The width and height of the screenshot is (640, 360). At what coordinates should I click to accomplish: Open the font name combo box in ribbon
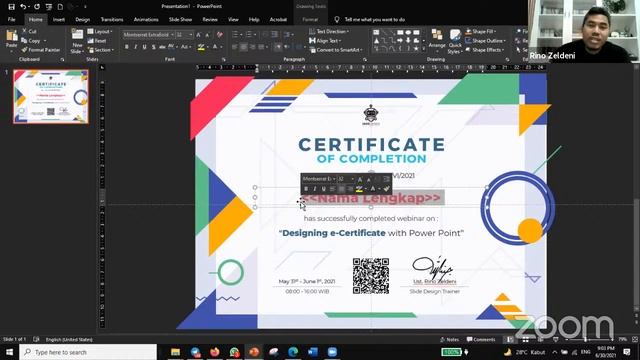(149, 35)
